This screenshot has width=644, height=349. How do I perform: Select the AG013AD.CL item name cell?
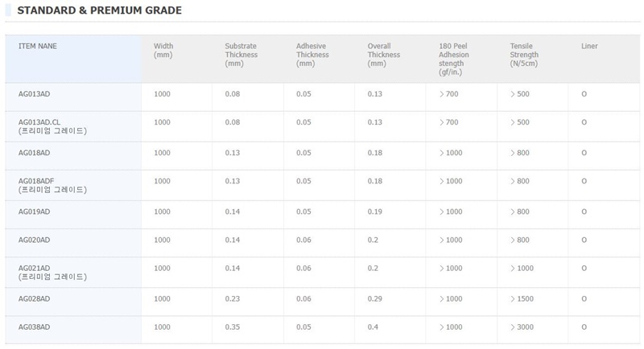coord(52,125)
